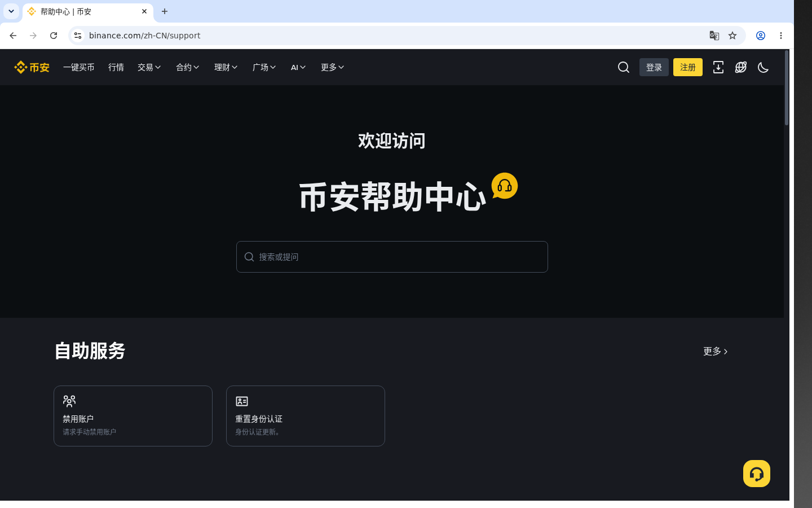Click the Binance 币安 logo
The image size is (812, 508).
32,67
